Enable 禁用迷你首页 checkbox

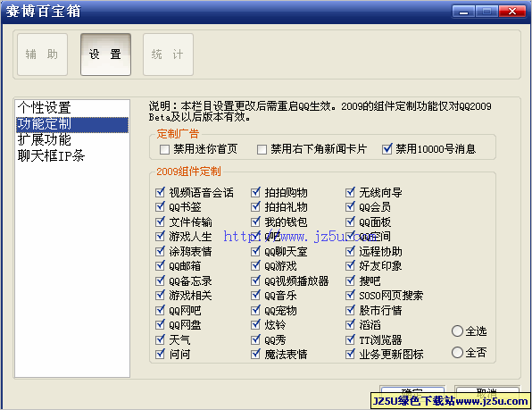(164, 149)
